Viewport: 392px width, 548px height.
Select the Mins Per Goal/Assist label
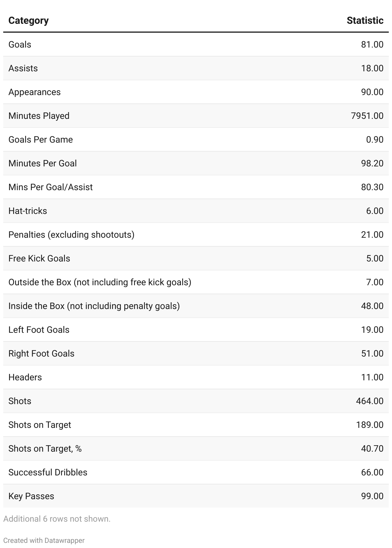click(x=50, y=187)
